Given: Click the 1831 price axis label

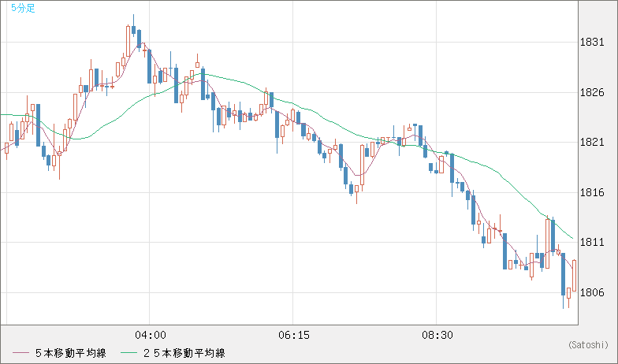Looking at the screenshot, I should pyautogui.click(x=592, y=43).
